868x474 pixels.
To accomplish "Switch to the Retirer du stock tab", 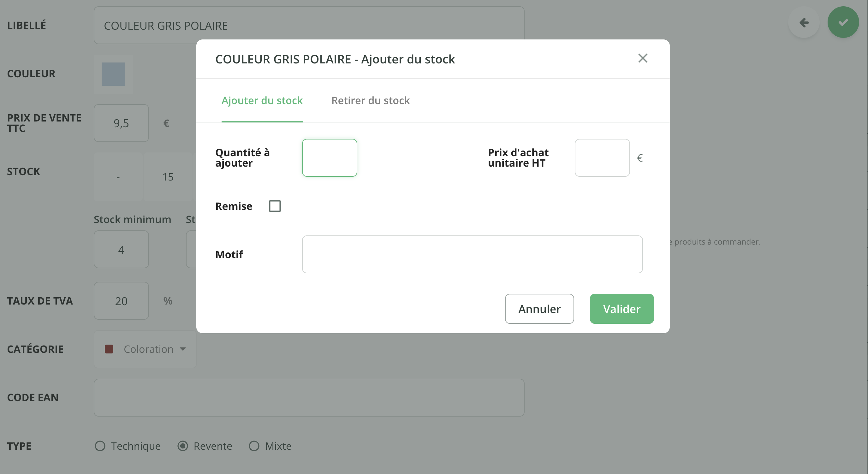I will (x=370, y=100).
